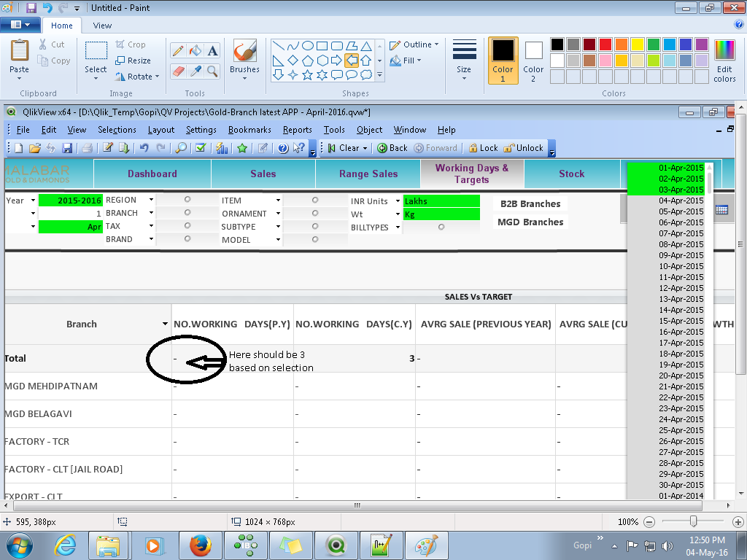Viewport: 747px width, 560px height.
Task: Select the Fill with color bucket tool
Action: pyautogui.click(x=196, y=50)
